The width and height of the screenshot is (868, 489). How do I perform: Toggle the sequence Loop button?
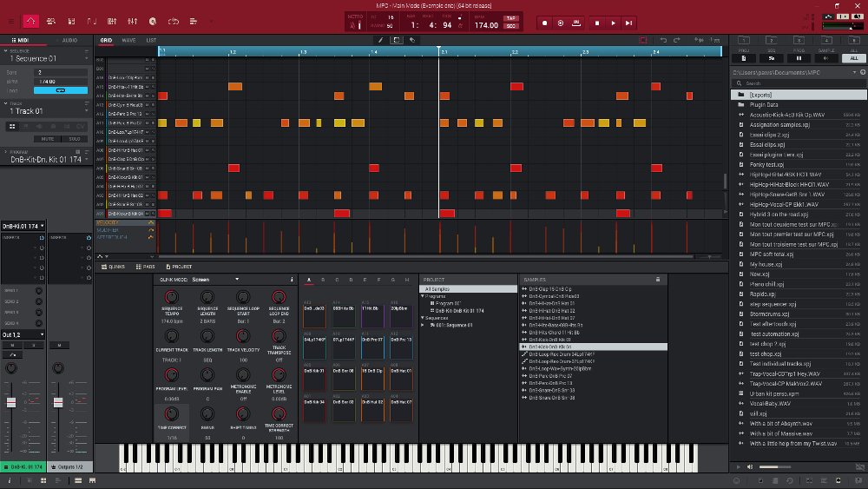61,90
